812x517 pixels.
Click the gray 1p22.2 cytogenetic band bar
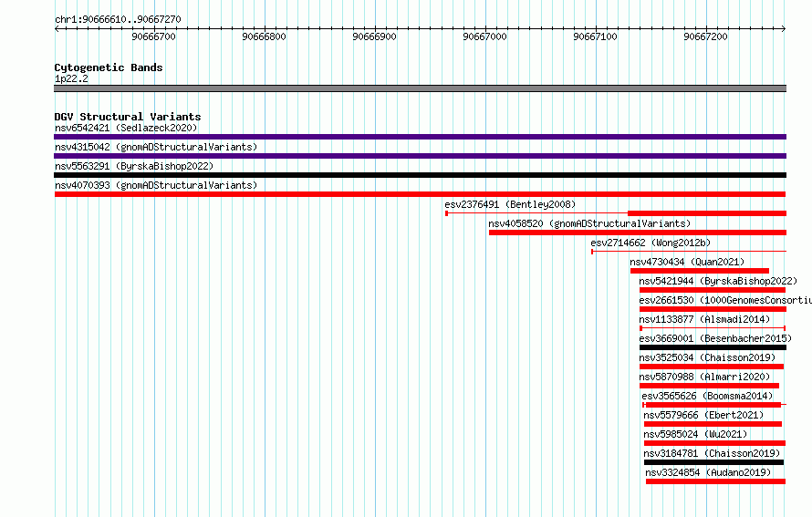point(420,88)
